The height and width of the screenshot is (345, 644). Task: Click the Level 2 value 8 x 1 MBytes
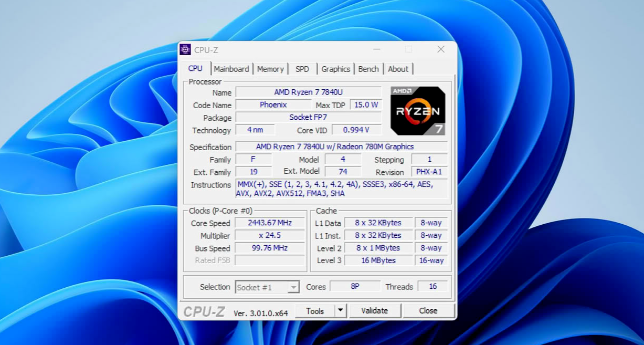378,248
